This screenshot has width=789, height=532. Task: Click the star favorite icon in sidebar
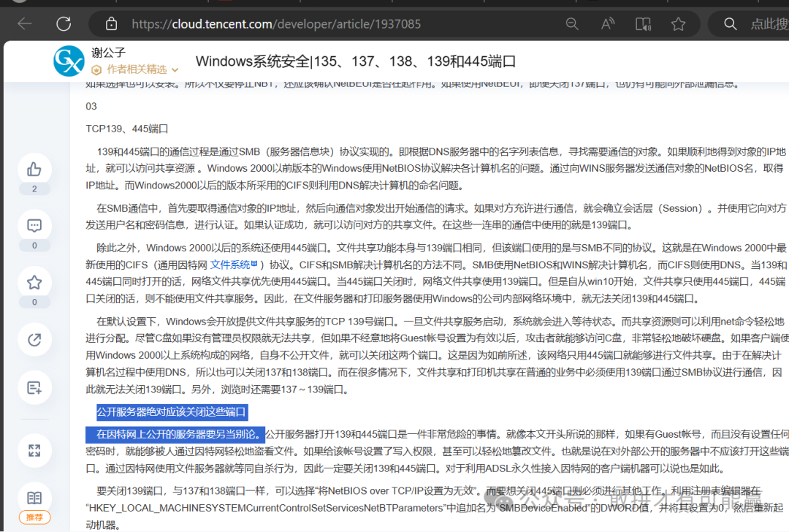pos(34,282)
